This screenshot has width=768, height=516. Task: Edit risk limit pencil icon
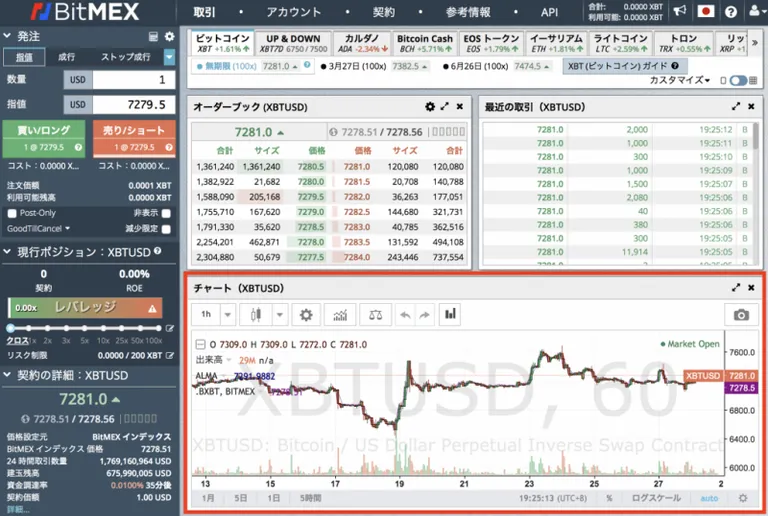(x=169, y=355)
